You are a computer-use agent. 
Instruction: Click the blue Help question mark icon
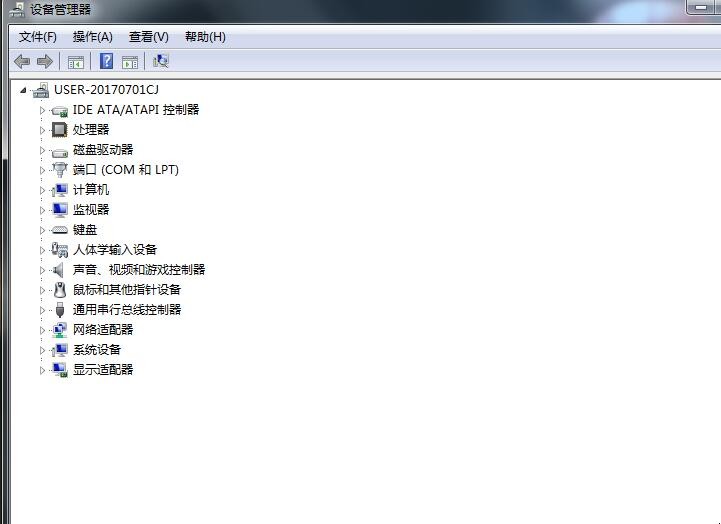click(x=106, y=61)
